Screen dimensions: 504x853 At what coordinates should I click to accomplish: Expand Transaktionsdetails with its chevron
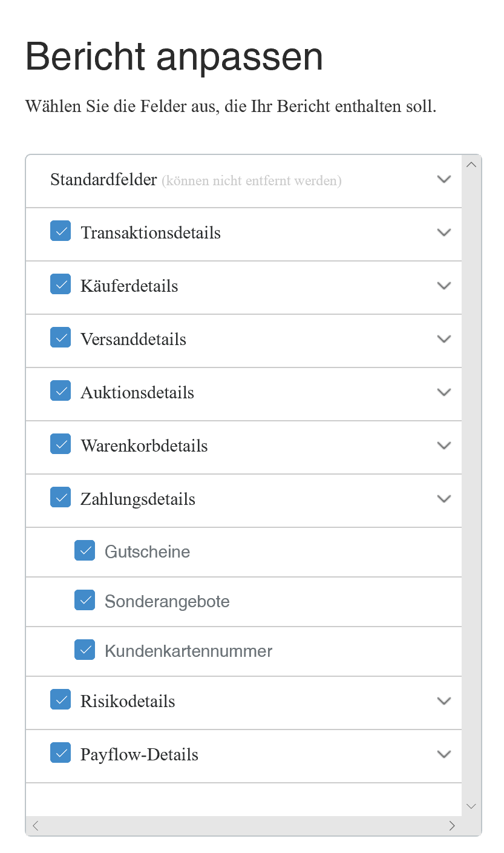pos(444,232)
